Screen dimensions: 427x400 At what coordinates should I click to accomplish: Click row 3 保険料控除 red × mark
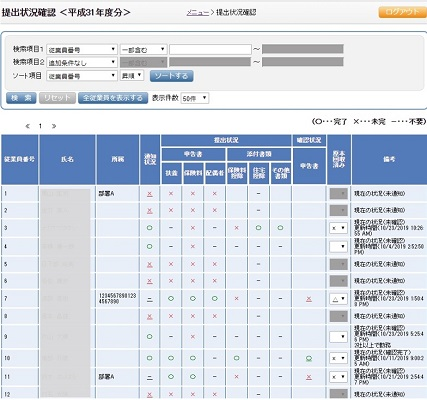[236, 228]
